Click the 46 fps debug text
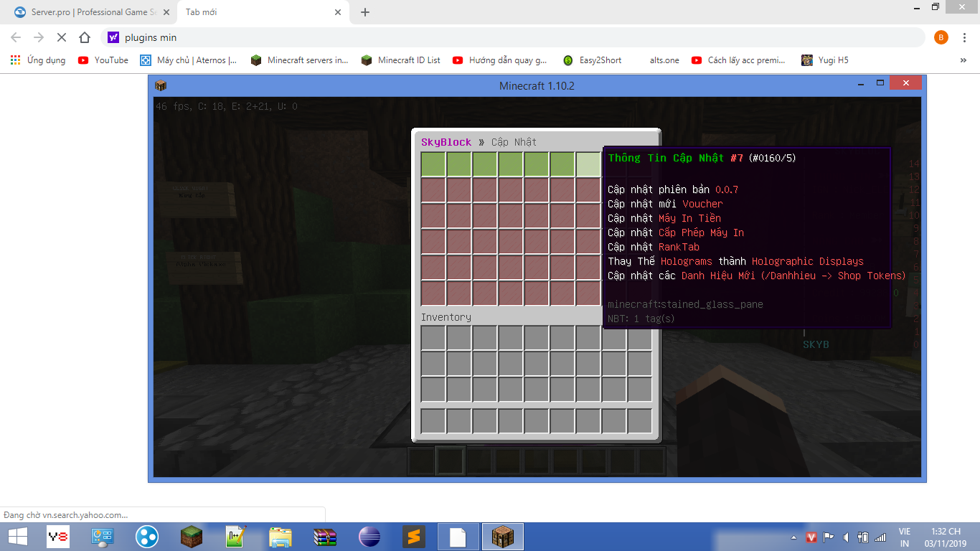Viewport: 980px width, 551px height. click(x=227, y=106)
